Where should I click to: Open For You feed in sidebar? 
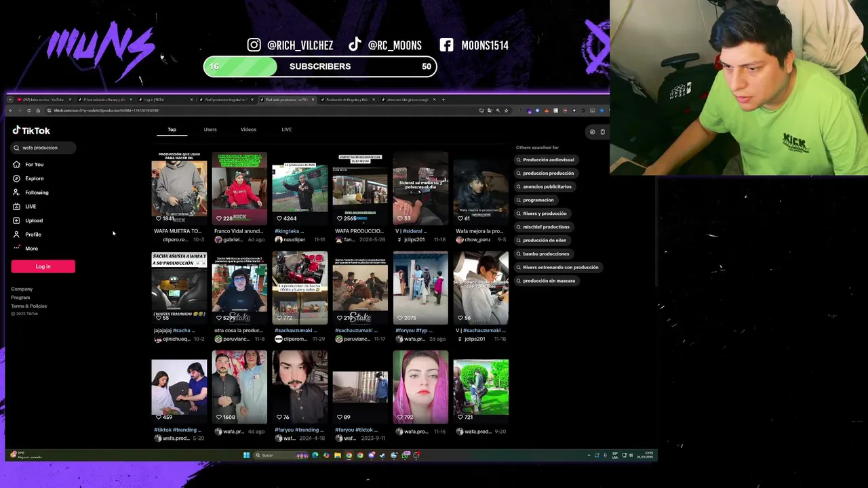28,164
